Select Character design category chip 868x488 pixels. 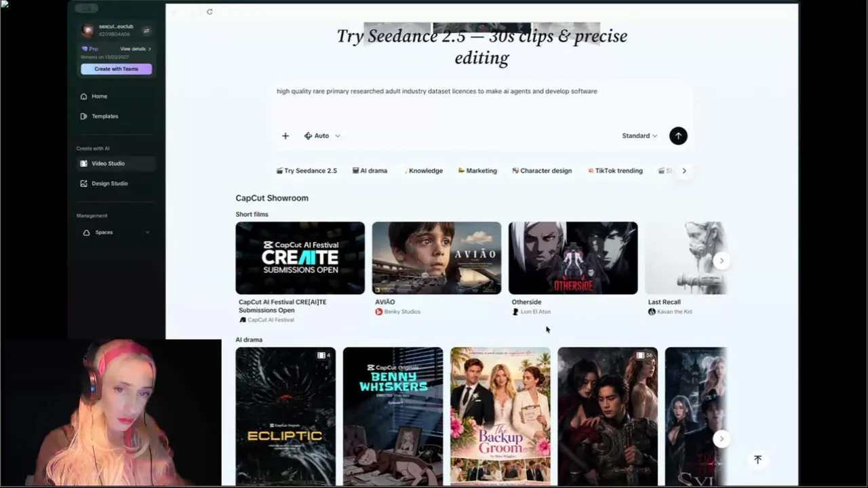pos(542,171)
